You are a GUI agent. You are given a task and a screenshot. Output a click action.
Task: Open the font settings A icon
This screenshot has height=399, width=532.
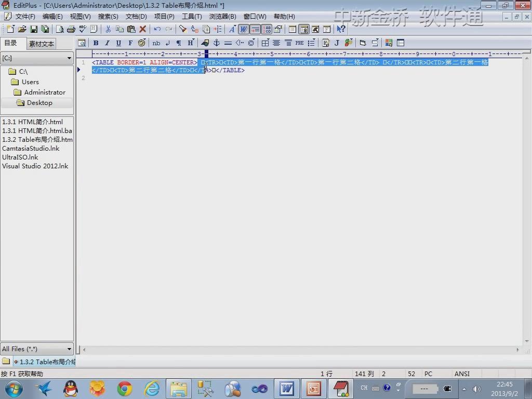coord(232,29)
